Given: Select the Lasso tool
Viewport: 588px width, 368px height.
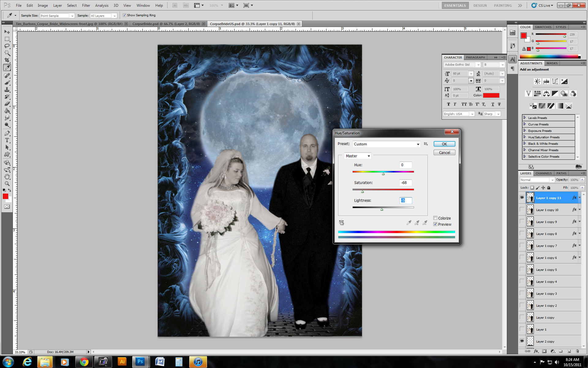Looking at the screenshot, I should (7, 46).
